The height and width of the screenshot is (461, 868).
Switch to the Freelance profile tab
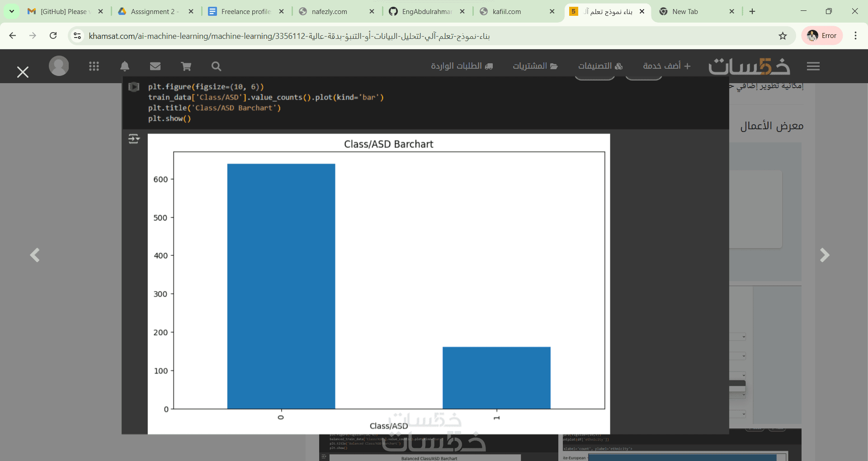click(246, 11)
